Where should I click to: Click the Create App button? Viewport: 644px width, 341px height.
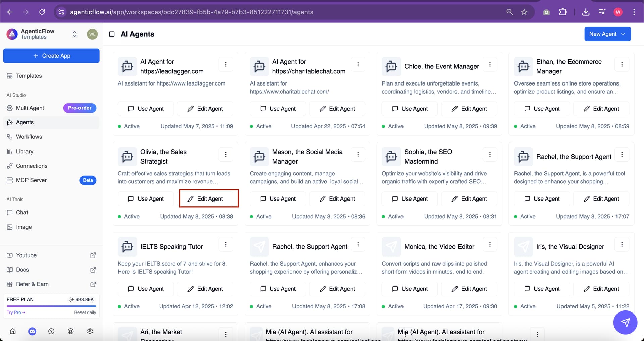(x=51, y=56)
